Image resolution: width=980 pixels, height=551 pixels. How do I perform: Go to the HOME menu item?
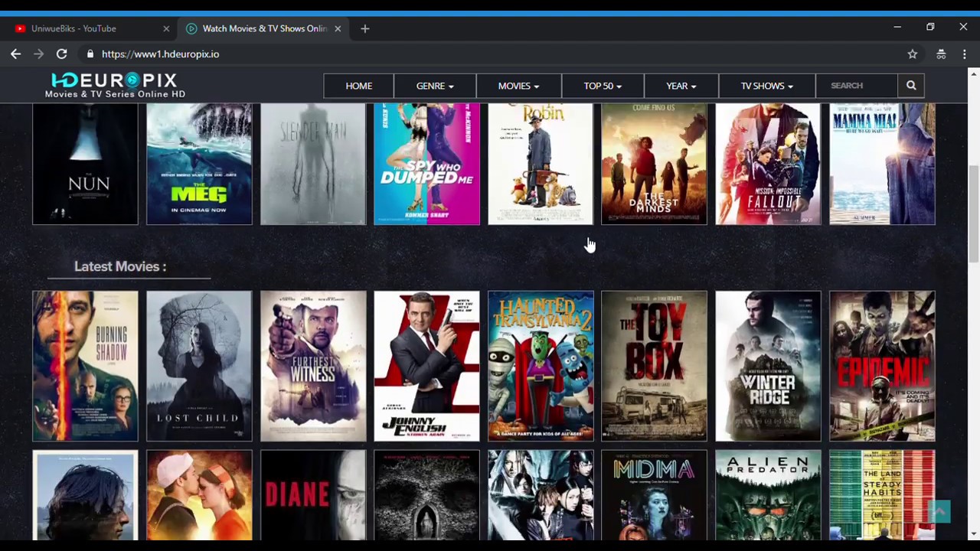point(358,86)
